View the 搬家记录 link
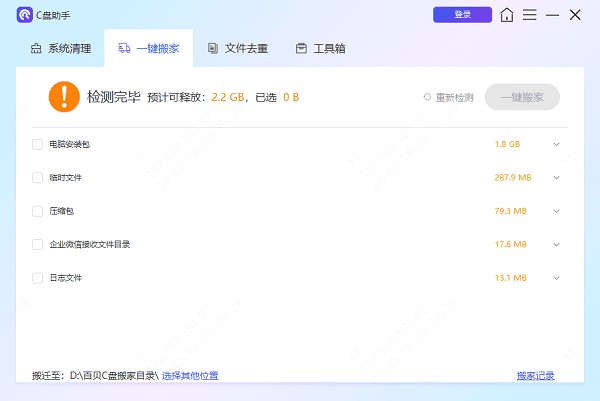The image size is (600, 401). coord(535,376)
